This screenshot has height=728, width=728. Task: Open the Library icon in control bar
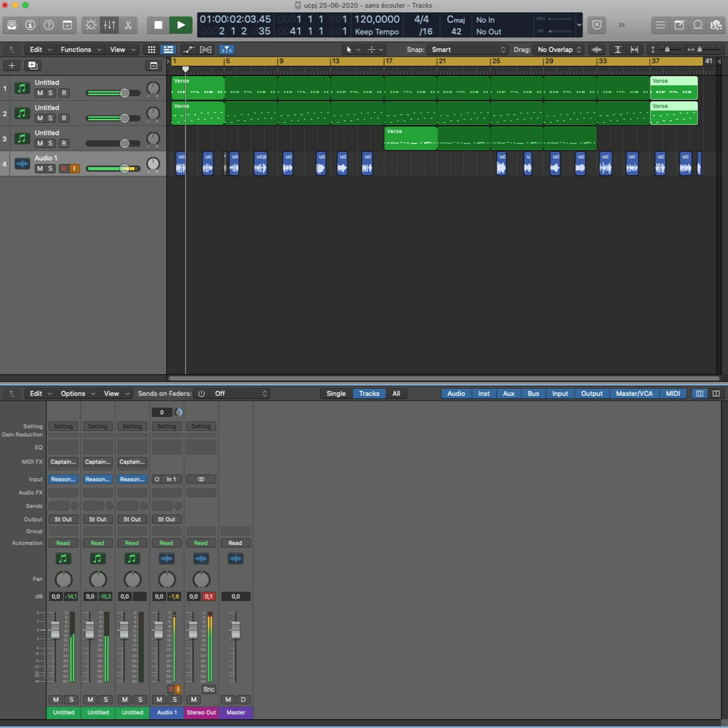12,25
